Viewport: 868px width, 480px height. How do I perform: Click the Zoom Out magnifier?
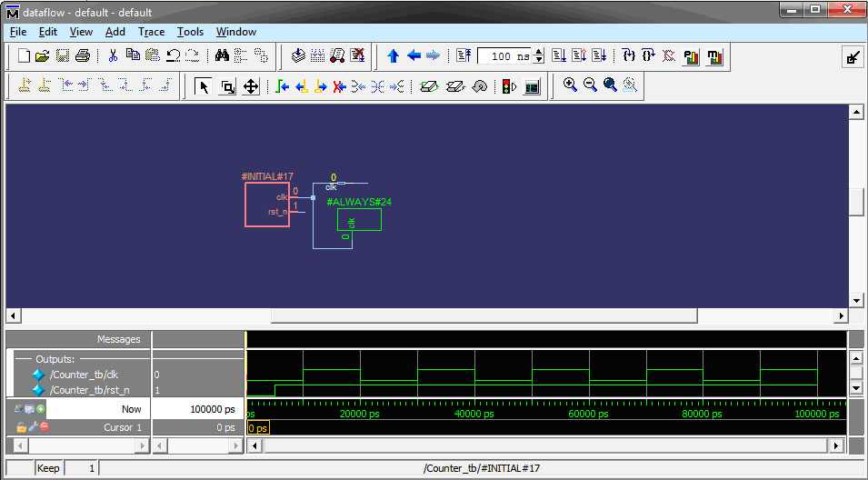[590, 85]
